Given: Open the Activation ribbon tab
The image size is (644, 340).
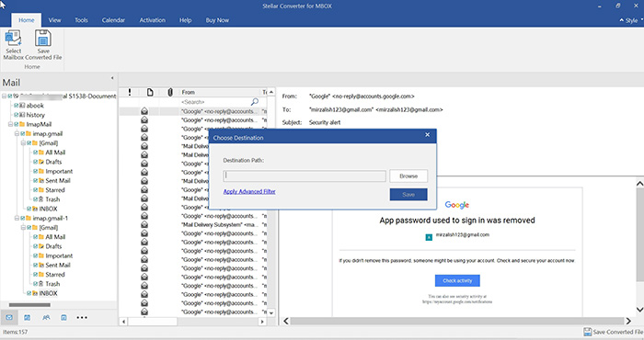Looking at the screenshot, I should [153, 20].
